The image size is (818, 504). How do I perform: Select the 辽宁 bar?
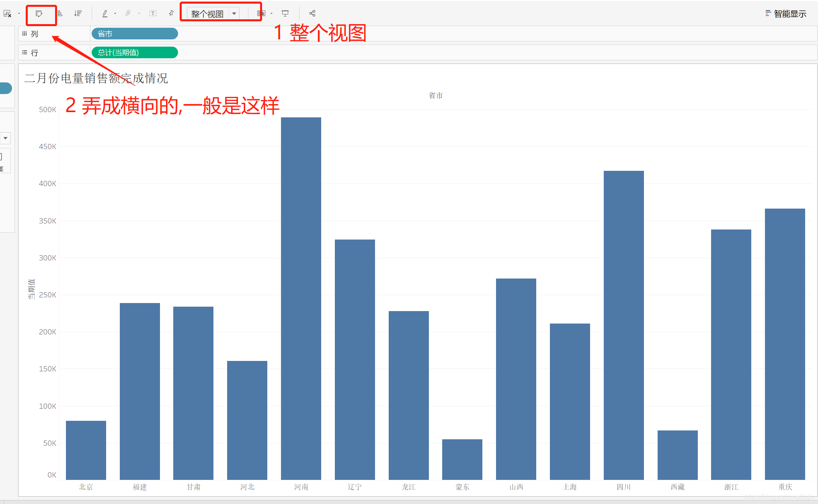tap(355, 360)
